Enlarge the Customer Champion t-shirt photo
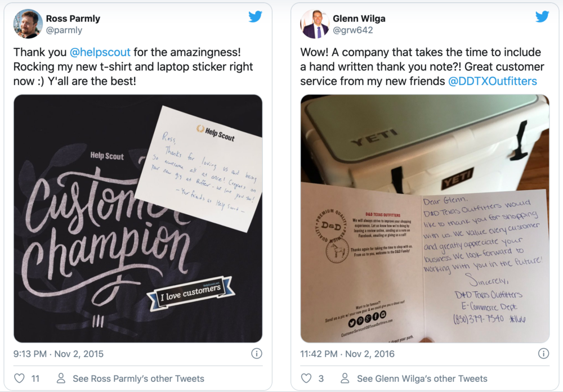The image size is (563, 392). [138, 218]
